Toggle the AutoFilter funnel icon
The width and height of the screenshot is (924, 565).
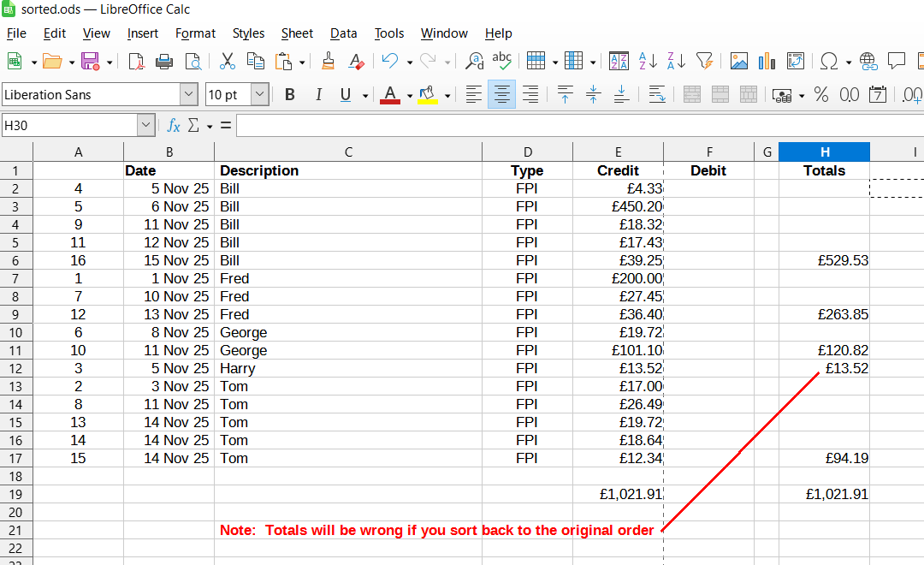click(x=704, y=61)
